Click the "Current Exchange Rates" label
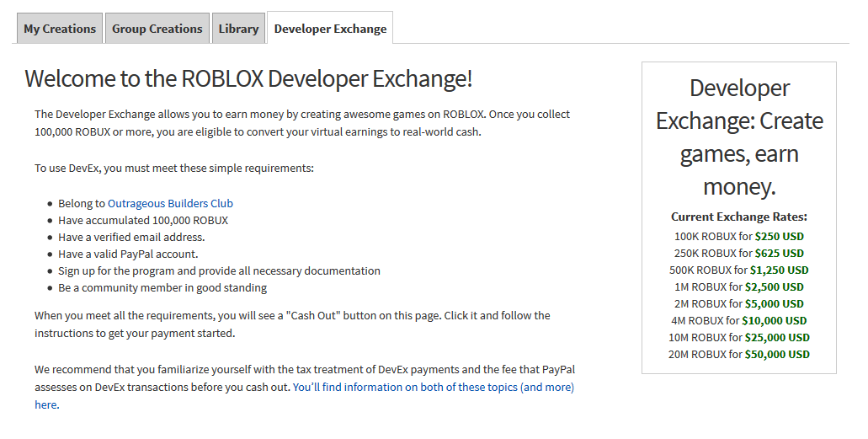 click(x=738, y=217)
